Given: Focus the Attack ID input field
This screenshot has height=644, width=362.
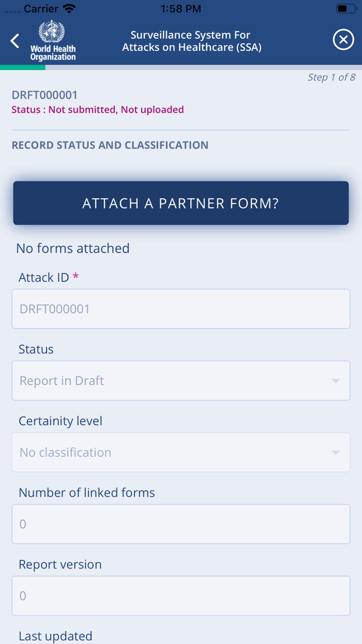Looking at the screenshot, I should click(x=181, y=309).
